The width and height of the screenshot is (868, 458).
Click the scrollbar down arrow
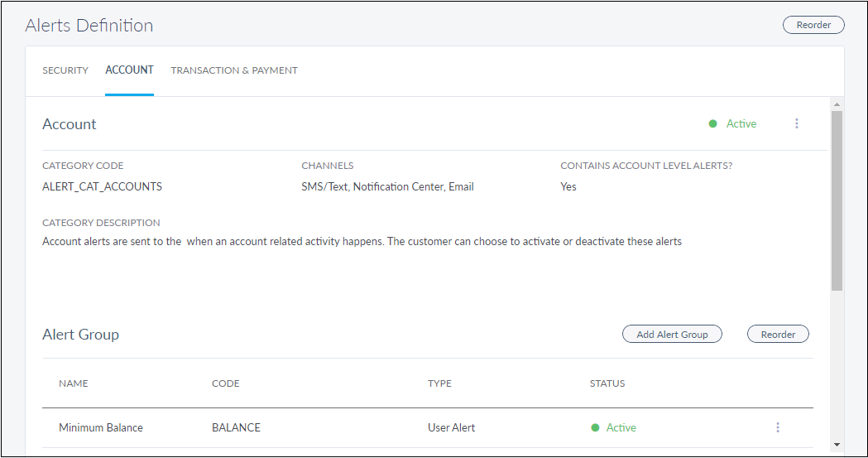837,445
